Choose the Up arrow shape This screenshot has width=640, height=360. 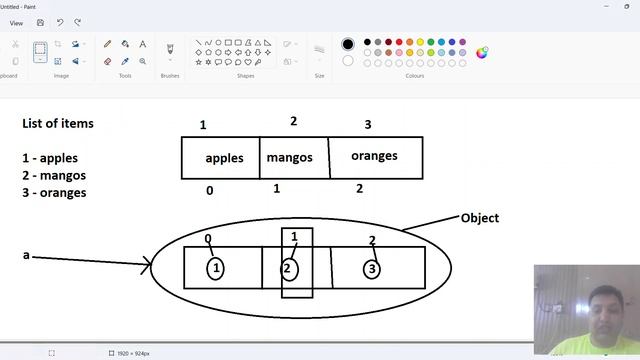pos(248,52)
